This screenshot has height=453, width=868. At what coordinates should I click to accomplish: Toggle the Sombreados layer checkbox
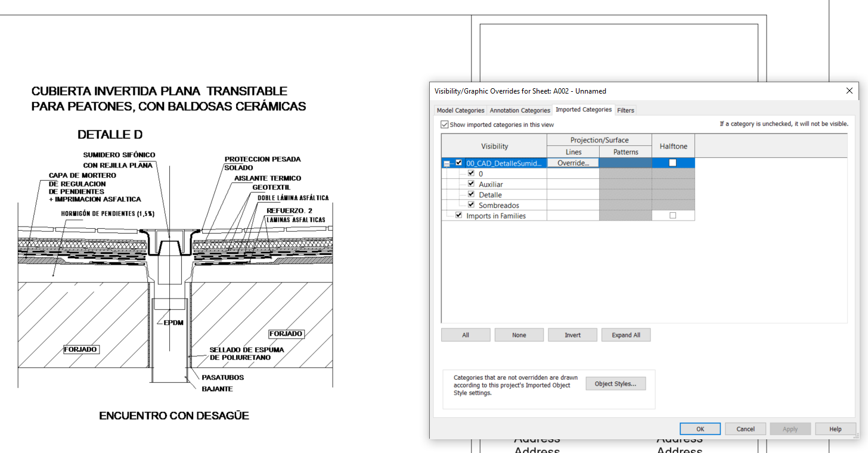(471, 205)
